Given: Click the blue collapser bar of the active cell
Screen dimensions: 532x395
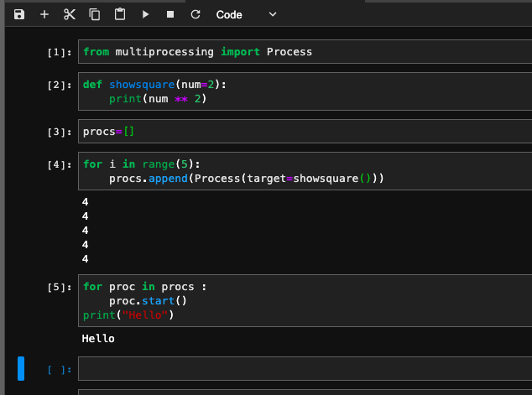Looking at the screenshot, I should 21,368.
